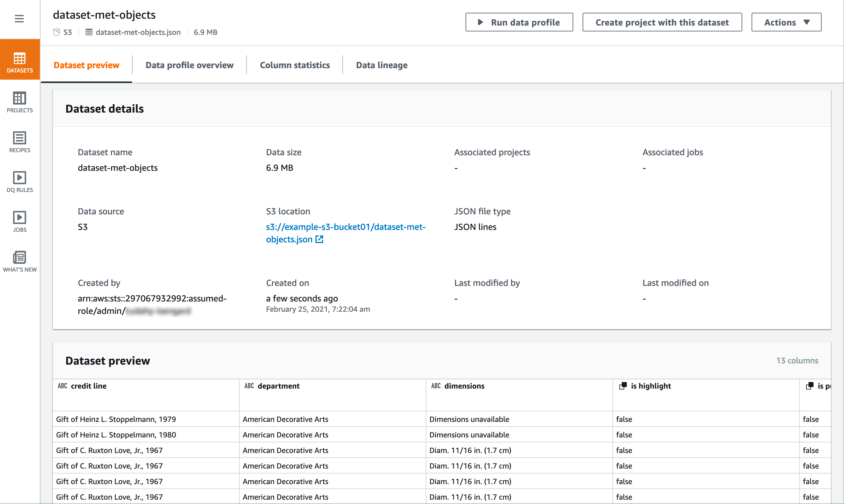Click the ABC type icon on the dimensions column
The width and height of the screenshot is (844, 504).
(x=436, y=386)
